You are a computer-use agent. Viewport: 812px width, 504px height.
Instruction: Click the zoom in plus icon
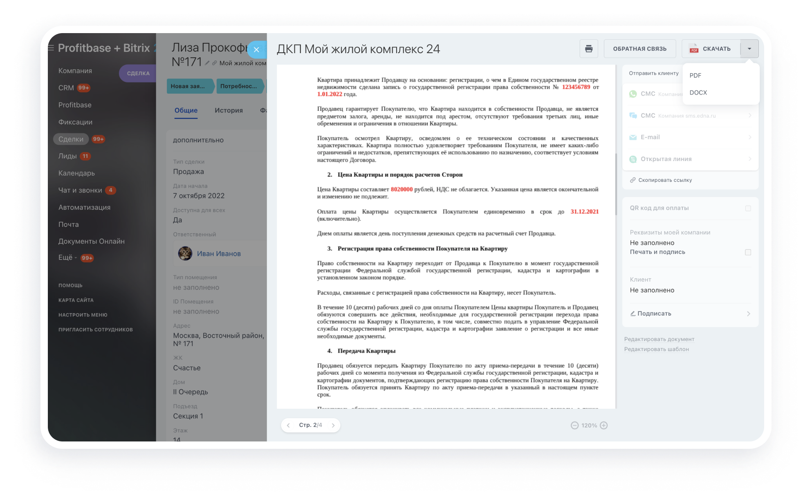pyautogui.click(x=604, y=426)
